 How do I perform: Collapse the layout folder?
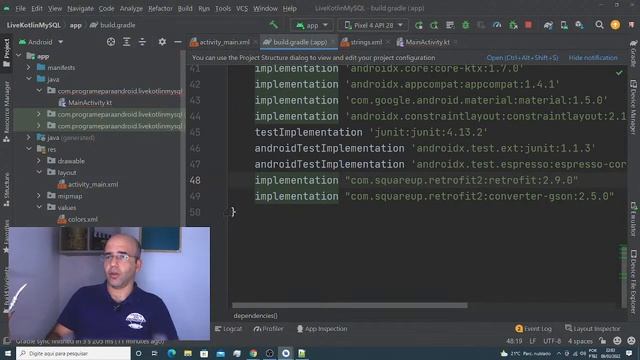pos(39,172)
